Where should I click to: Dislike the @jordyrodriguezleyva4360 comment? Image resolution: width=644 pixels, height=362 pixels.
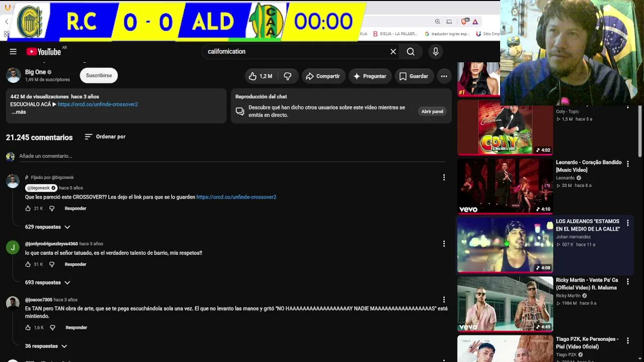52,264
